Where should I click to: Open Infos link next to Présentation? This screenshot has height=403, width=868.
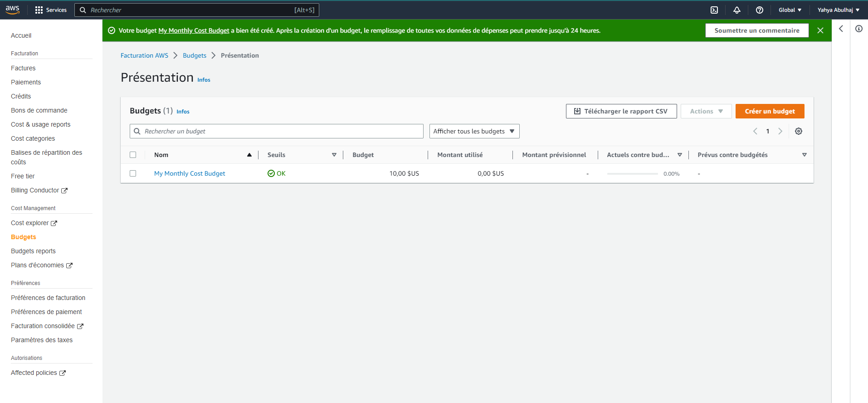[x=204, y=80]
